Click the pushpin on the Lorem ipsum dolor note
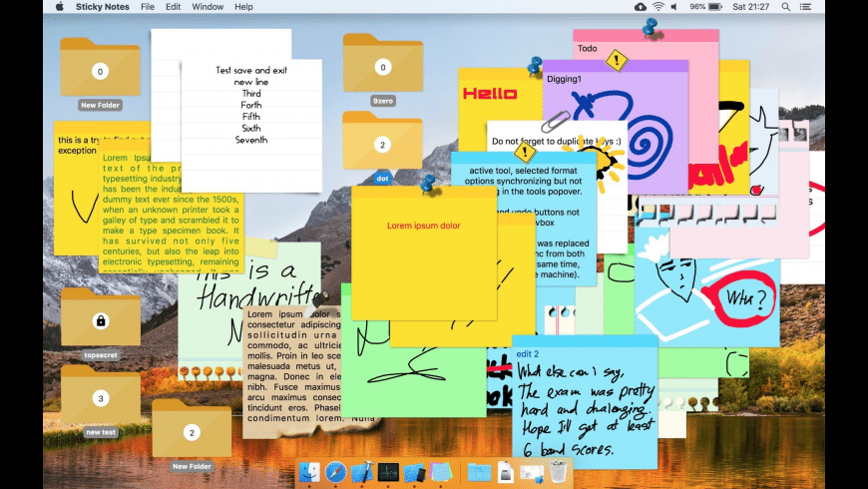The height and width of the screenshot is (489, 868). coord(428,184)
